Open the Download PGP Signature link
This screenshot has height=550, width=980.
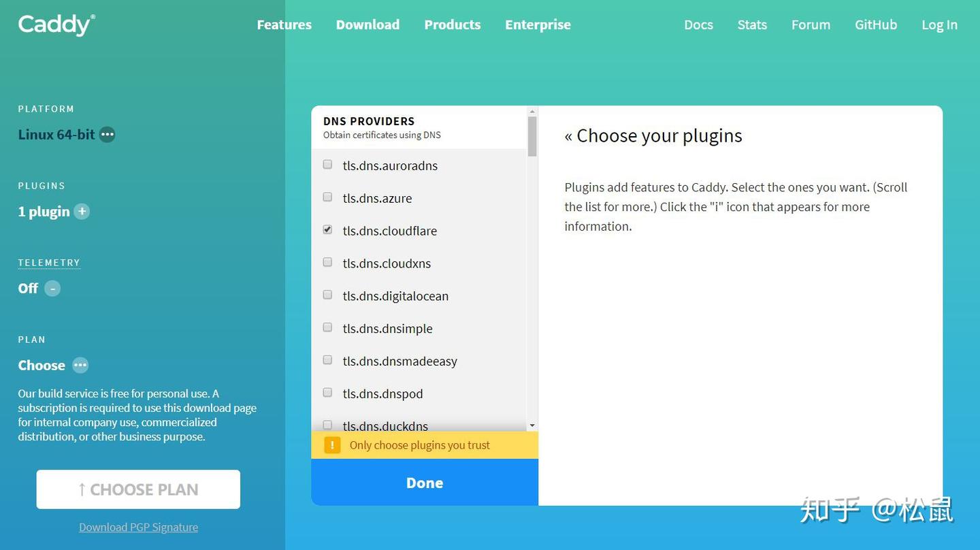(138, 528)
